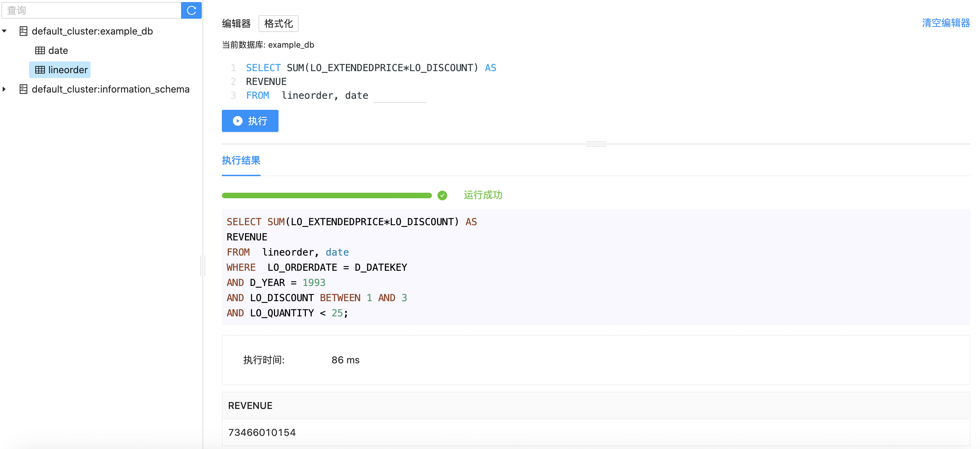Click the table icon next to lineorder
The height and width of the screenshot is (449, 980).
[x=40, y=70]
